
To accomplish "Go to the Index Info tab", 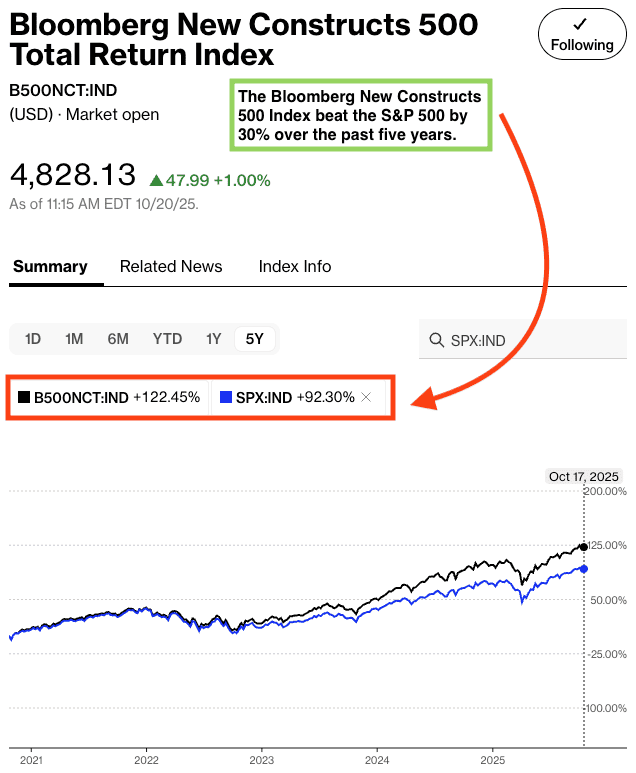I will coord(295,266).
